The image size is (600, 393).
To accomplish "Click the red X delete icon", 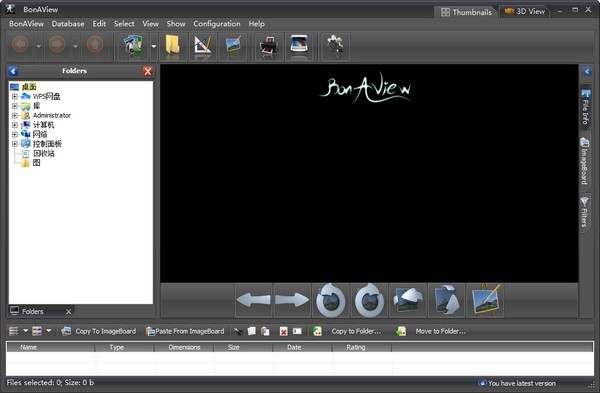I will pyautogui.click(x=283, y=331).
